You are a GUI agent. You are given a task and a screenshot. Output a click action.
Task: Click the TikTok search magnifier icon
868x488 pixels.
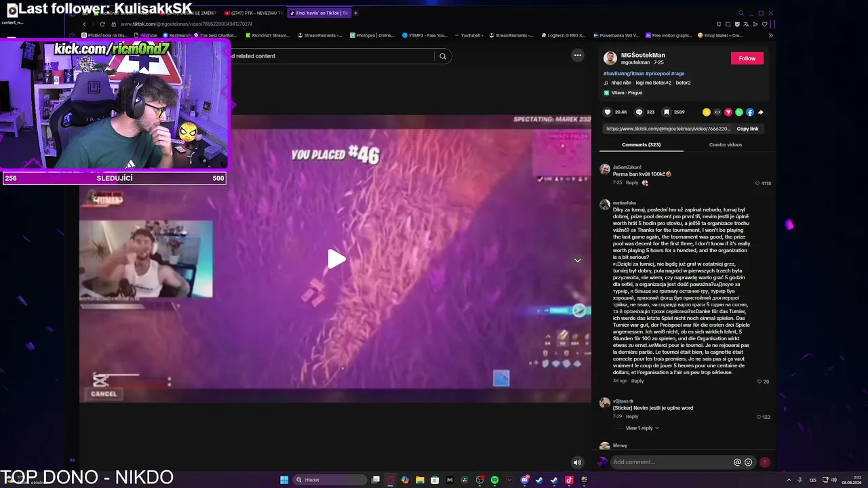tap(443, 56)
